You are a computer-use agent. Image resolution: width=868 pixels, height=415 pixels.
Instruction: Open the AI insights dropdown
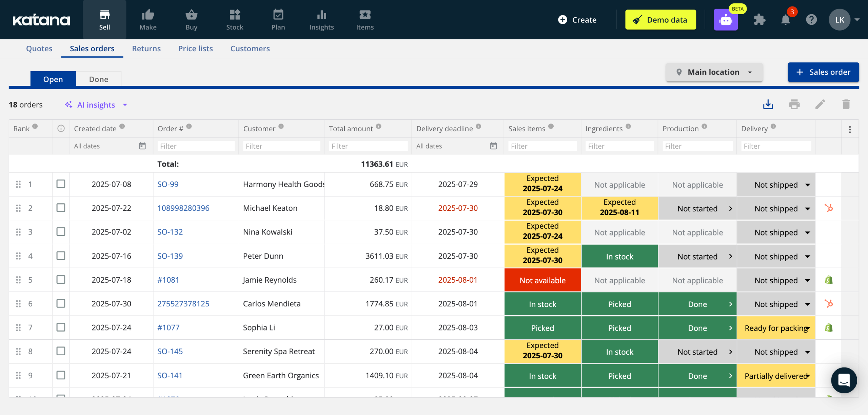tap(97, 105)
